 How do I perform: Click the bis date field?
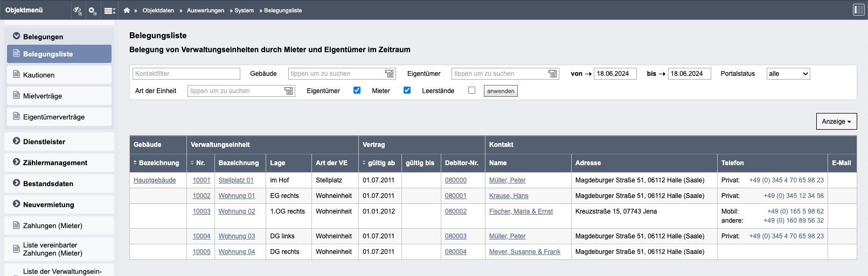[x=690, y=74]
